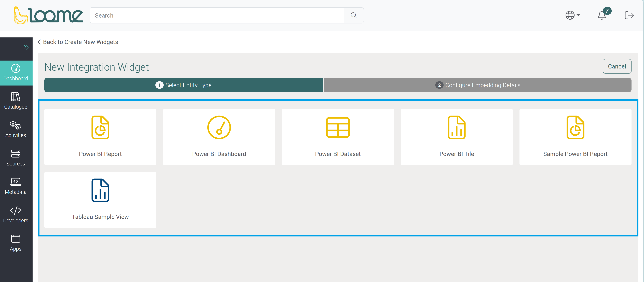644x282 pixels.
Task: Choose the Power BI Tile chart icon
Action: (457, 127)
